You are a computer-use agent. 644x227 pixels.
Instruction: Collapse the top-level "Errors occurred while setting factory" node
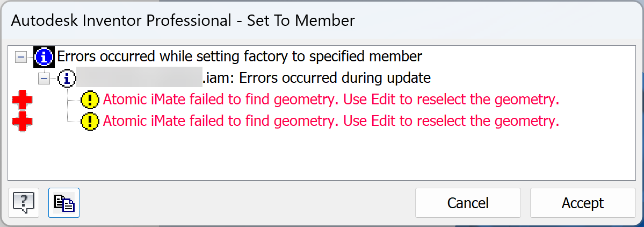pyautogui.click(x=21, y=56)
